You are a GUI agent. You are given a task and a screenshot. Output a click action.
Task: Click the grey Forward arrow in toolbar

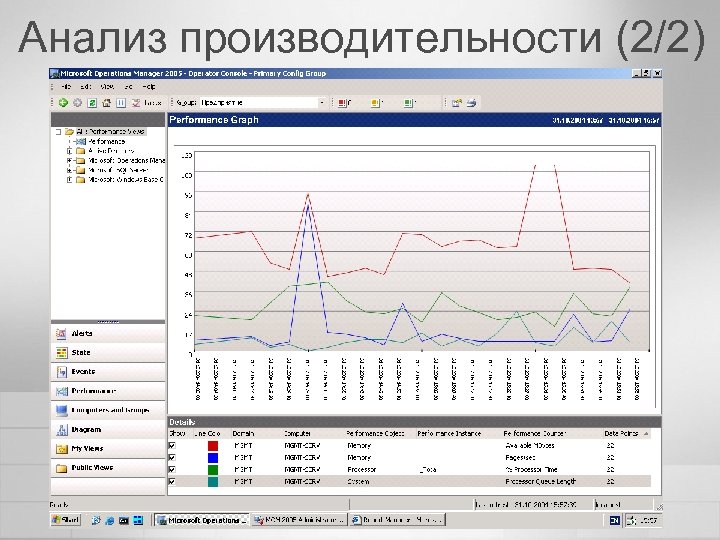tap(78, 103)
